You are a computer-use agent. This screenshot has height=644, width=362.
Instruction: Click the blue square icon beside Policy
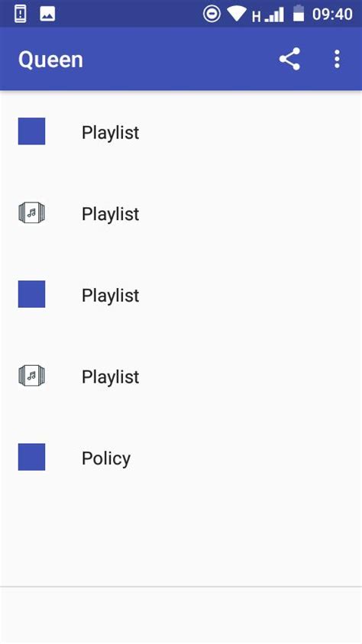point(31,457)
